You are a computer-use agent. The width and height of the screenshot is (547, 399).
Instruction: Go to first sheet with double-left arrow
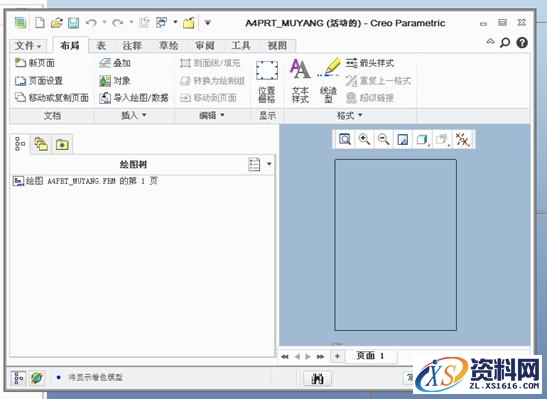pos(285,356)
